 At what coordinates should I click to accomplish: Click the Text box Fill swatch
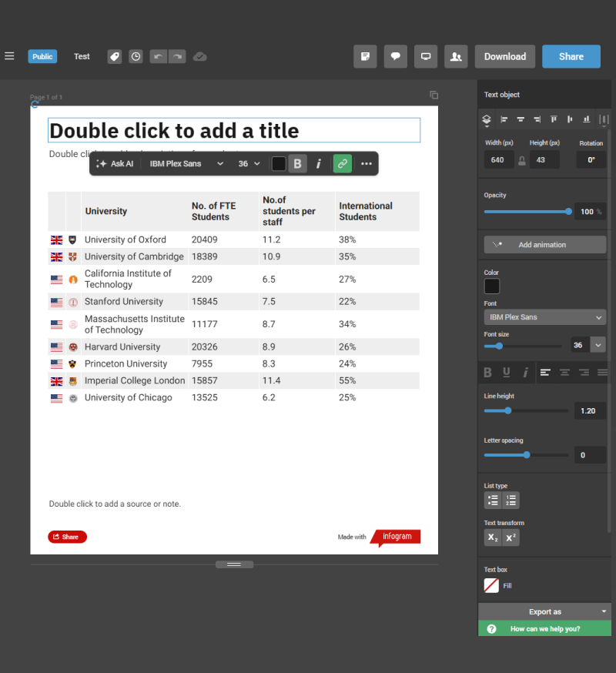pos(491,585)
